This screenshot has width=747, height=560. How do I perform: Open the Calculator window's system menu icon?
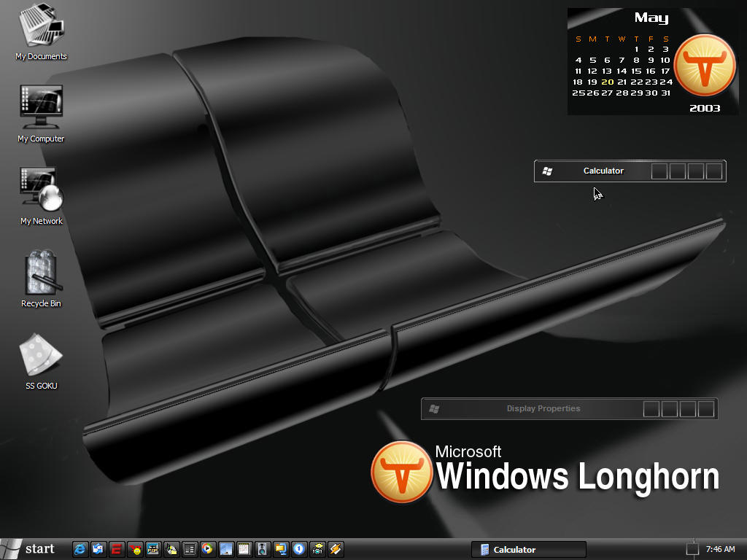[x=547, y=171]
